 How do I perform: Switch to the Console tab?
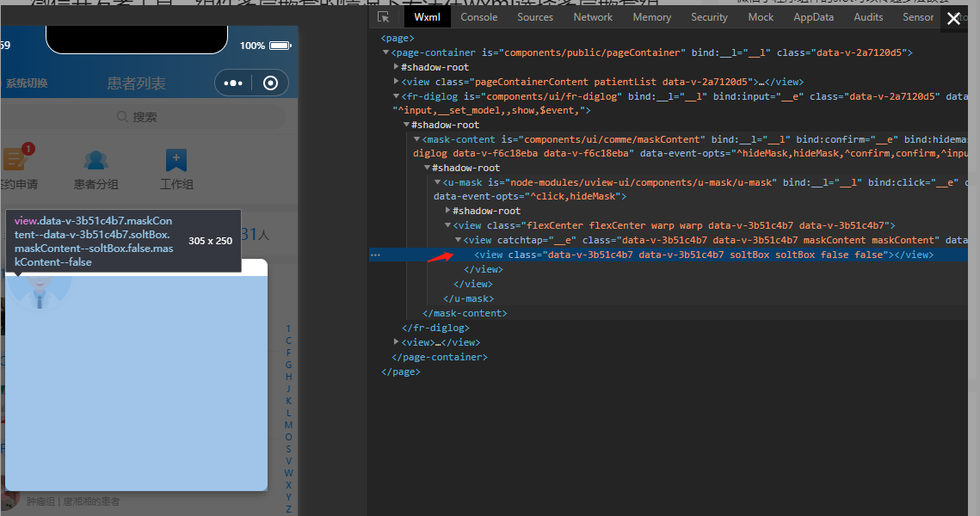point(478,17)
